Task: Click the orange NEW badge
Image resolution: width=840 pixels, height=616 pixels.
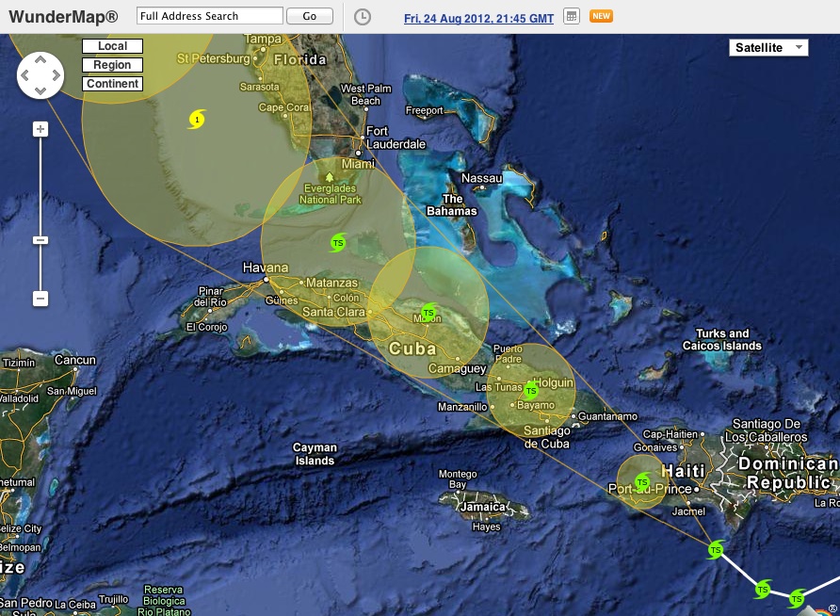Action: click(600, 16)
